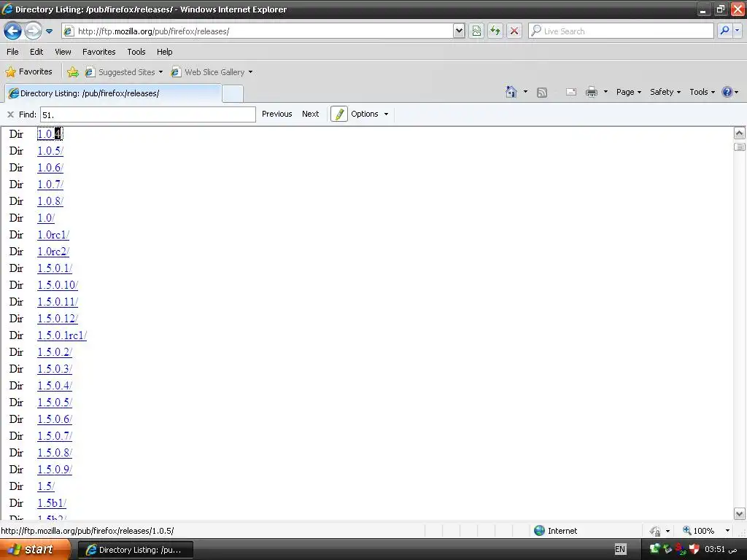Open the 1.0rc1/ directory link
This screenshot has height=560, width=747.
(53, 235)
